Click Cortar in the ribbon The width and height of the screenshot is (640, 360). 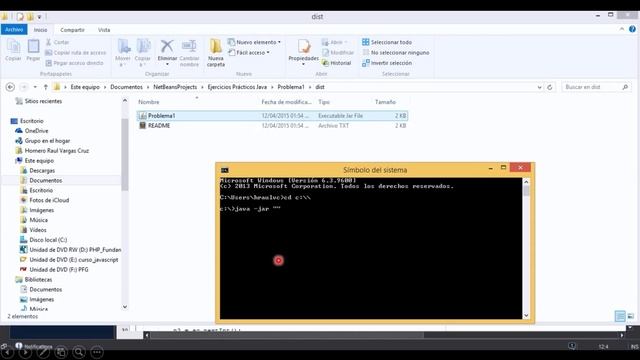57,42
